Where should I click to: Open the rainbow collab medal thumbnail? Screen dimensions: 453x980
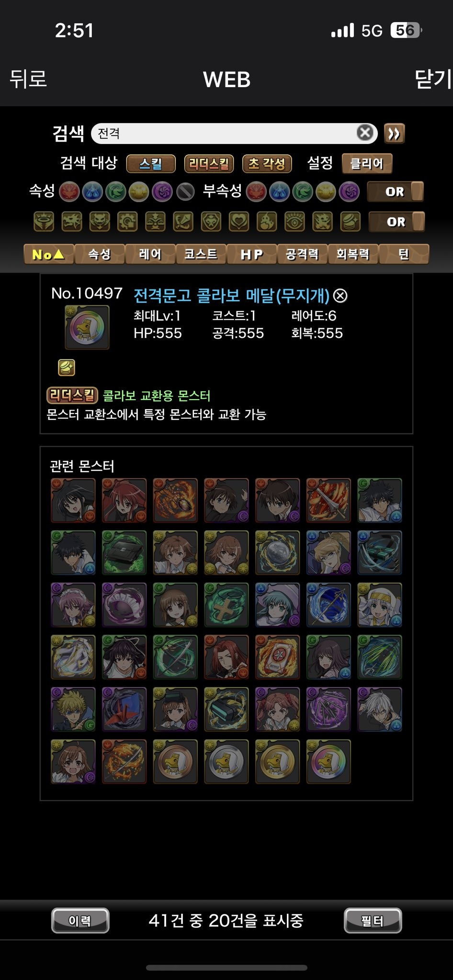coord(328,761)
